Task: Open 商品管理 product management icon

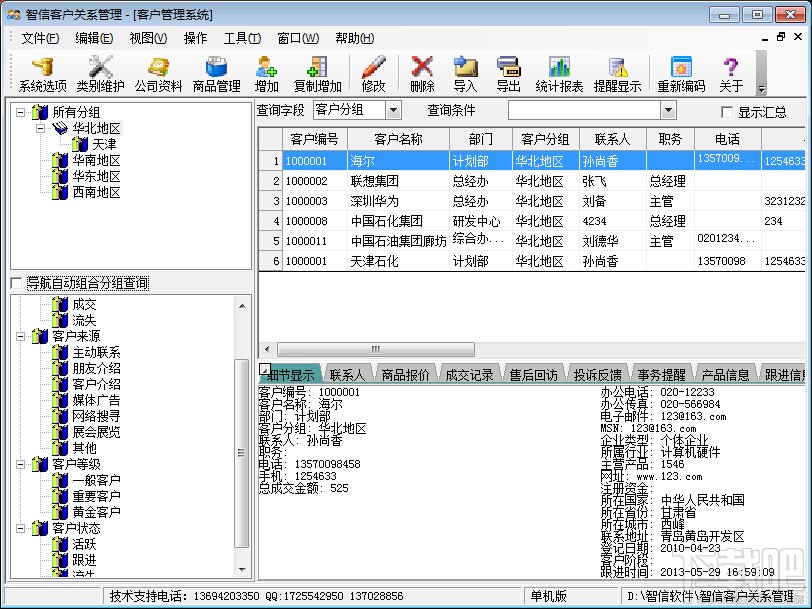Action: pos(216,73)
